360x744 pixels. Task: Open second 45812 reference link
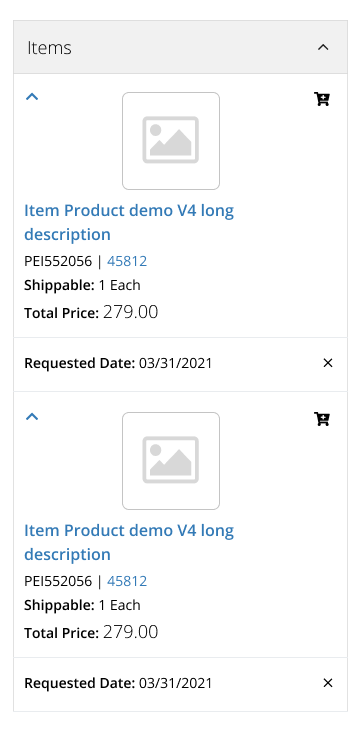click(127, 581)
